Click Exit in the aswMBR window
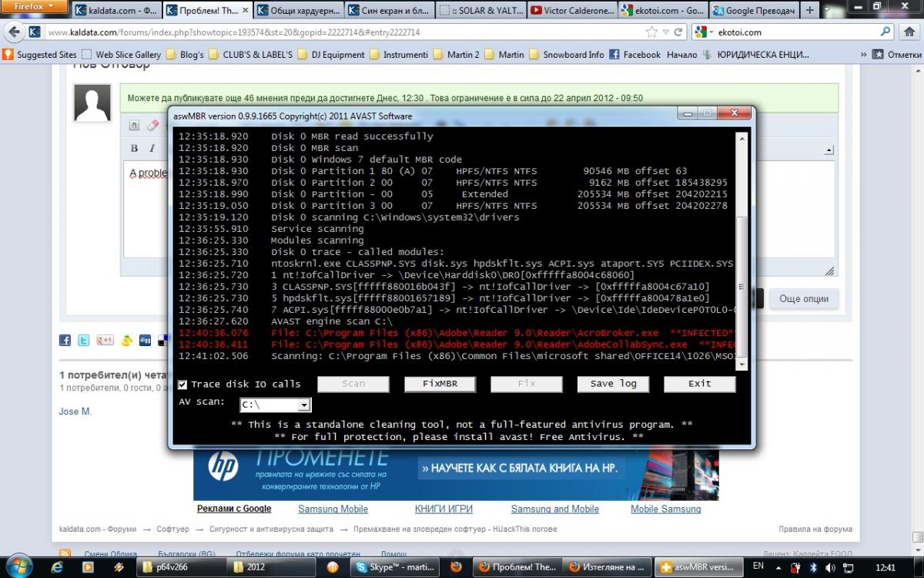 (699, 384)
